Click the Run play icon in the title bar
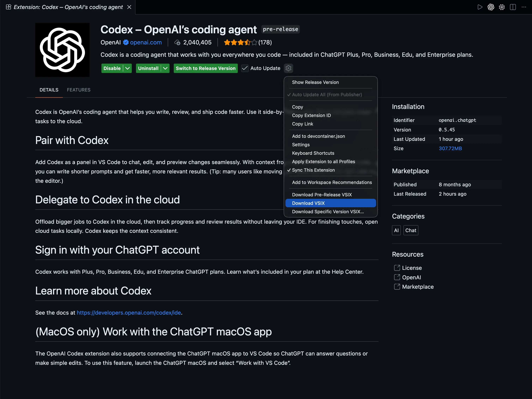 [x=480, y=7]
